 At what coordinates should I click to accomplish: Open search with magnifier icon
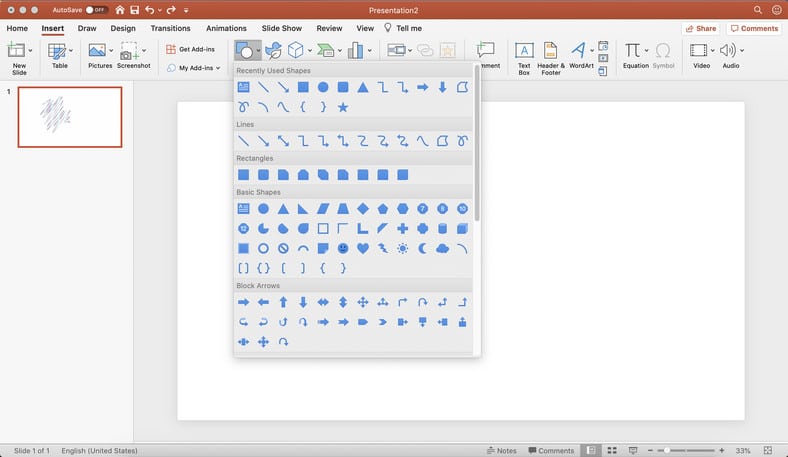click(x=758, y=10)
